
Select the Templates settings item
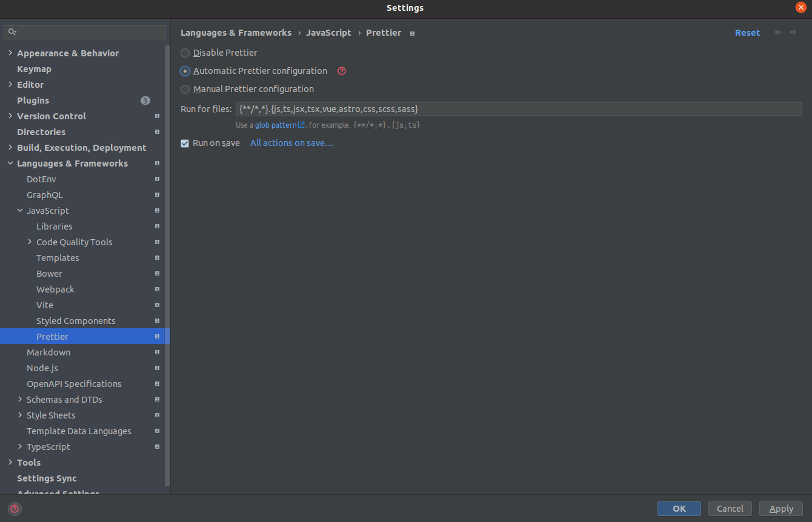tap(58, 258)
